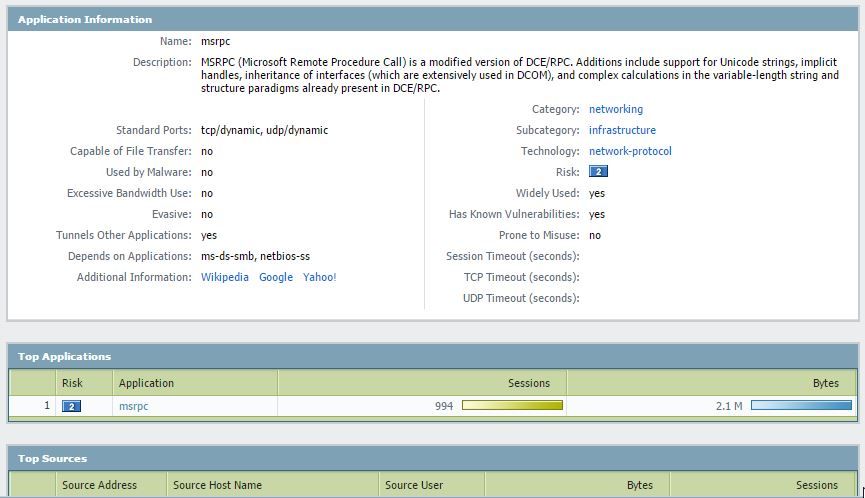Click the ms-ds-smb, netbios-ss value
The height and width of the screenshot is (498, 865).
255,256
